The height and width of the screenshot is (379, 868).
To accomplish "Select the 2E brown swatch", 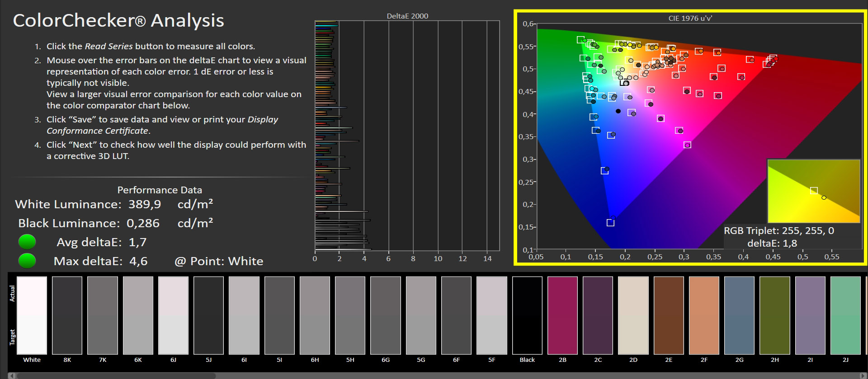I will 669,315.
